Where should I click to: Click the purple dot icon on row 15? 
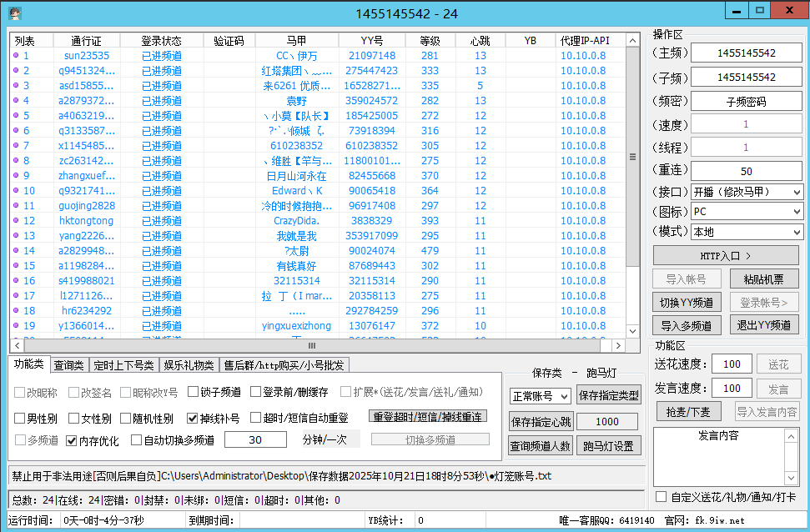pyautogui.click(x=16, y=281)
